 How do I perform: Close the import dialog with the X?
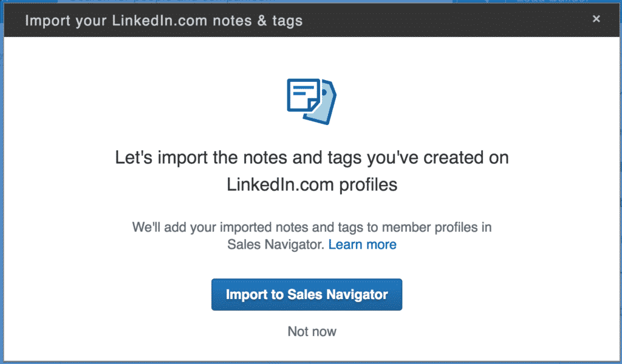coord(596,19)
